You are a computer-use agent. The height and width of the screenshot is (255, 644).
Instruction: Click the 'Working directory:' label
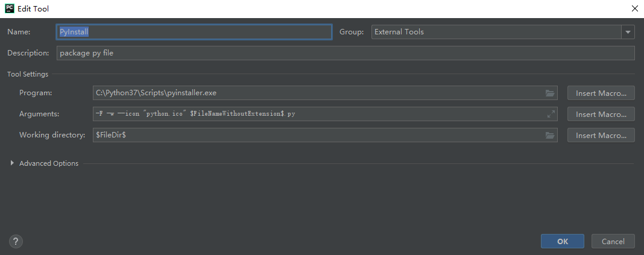click(52, 135)
